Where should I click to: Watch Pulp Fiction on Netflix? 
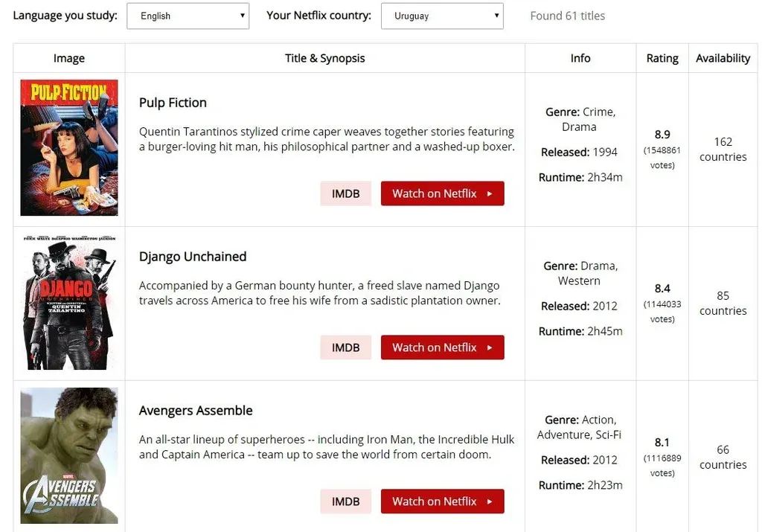click(x=442, y=193)
